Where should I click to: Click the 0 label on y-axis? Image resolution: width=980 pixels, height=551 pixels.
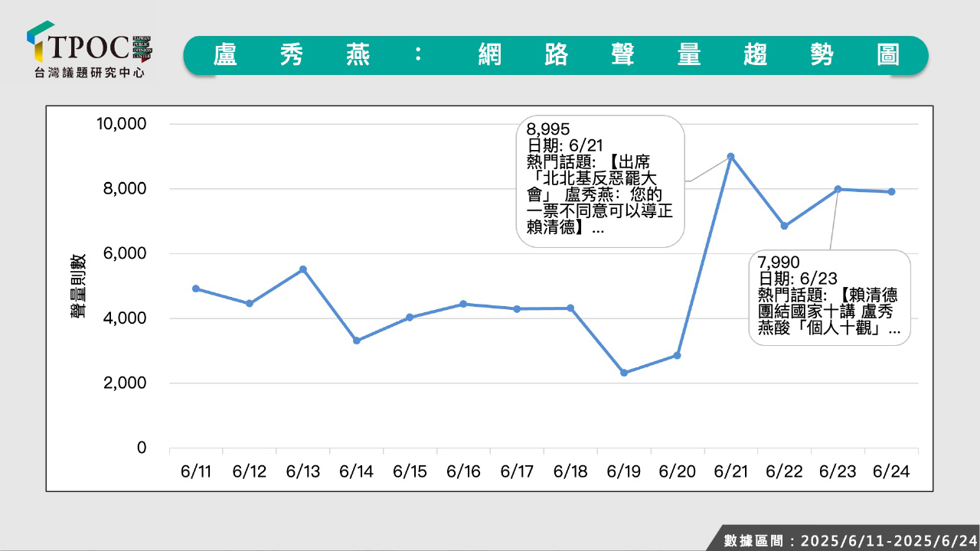(141, 448)
